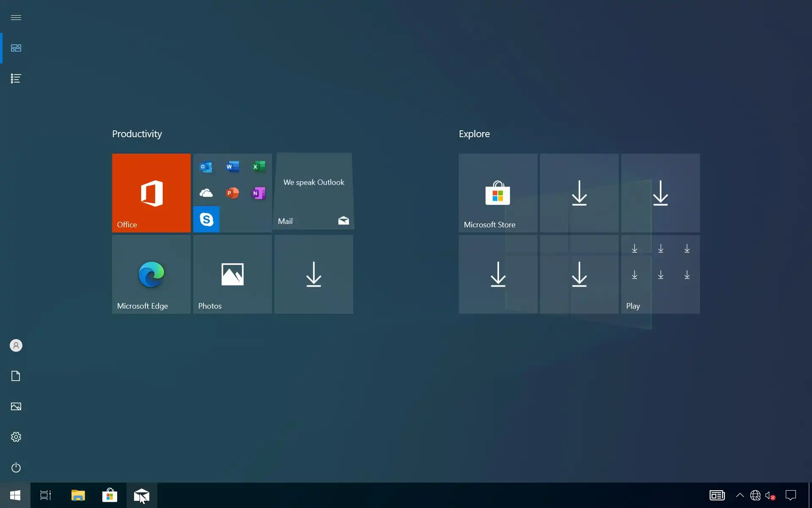The width and height of the screenshot is (812, 508).
Task: Open Settings from the gear icon
Action: pyautogui.click(x=16, y=437)
